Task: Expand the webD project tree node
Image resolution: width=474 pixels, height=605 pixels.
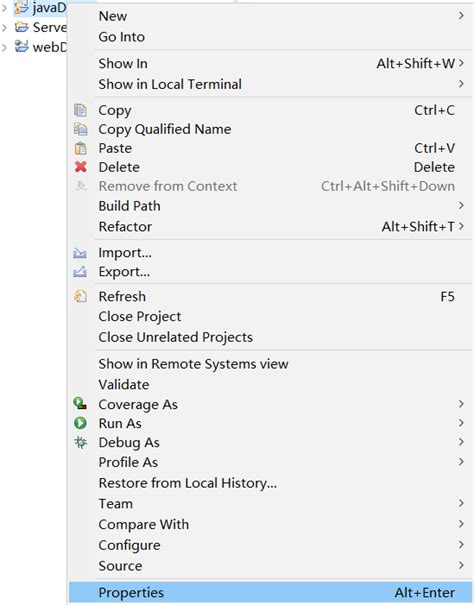Action: point(4,47)
